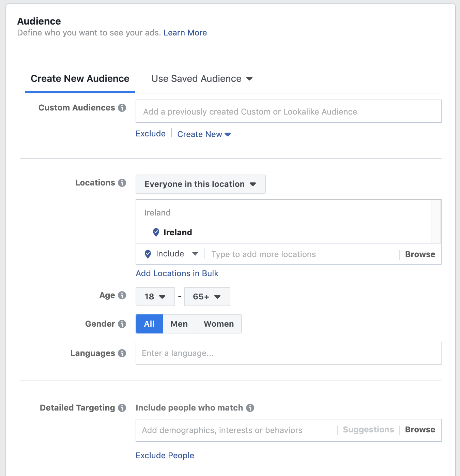Click the Exclude People link

(165, 456)
